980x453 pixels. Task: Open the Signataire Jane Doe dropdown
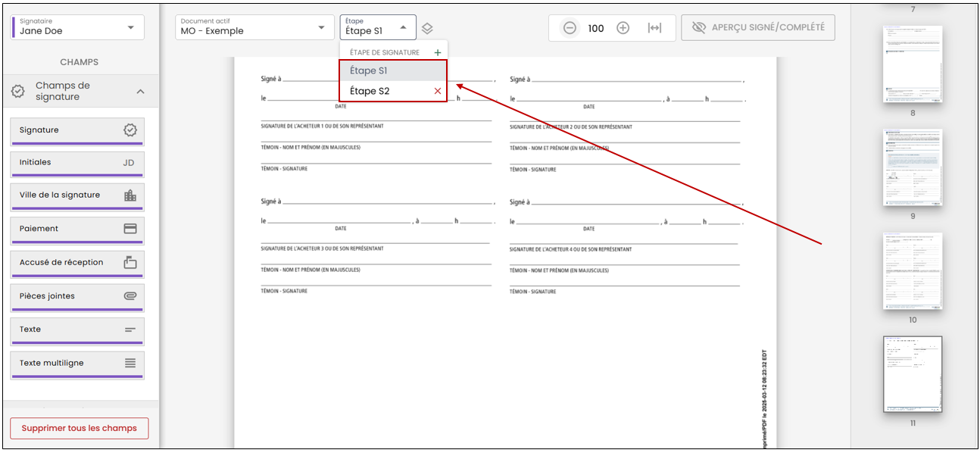(x=77, y=27)
